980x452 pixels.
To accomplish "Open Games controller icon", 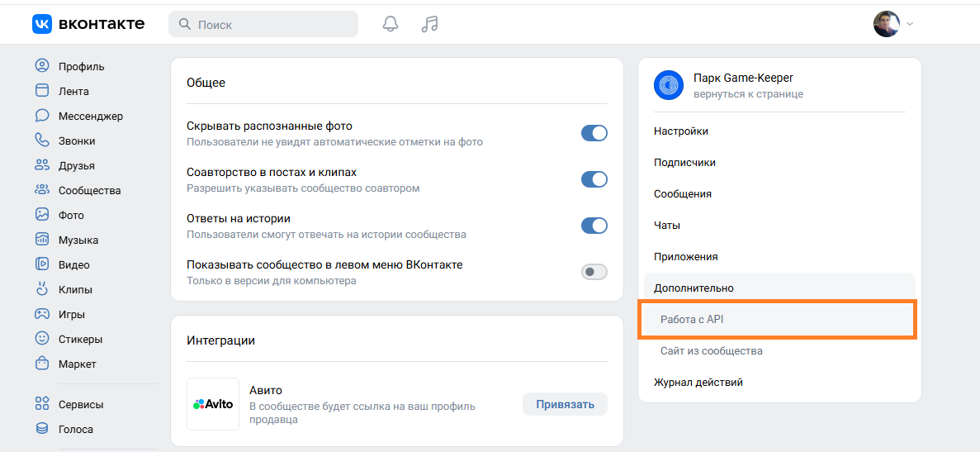I will coord(42,314).
